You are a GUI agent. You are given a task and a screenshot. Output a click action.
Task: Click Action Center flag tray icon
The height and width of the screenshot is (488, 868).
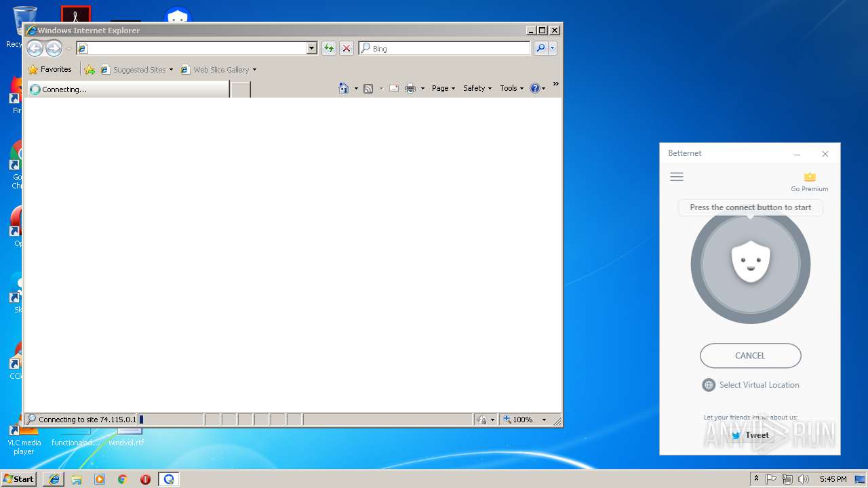point(771,479)
